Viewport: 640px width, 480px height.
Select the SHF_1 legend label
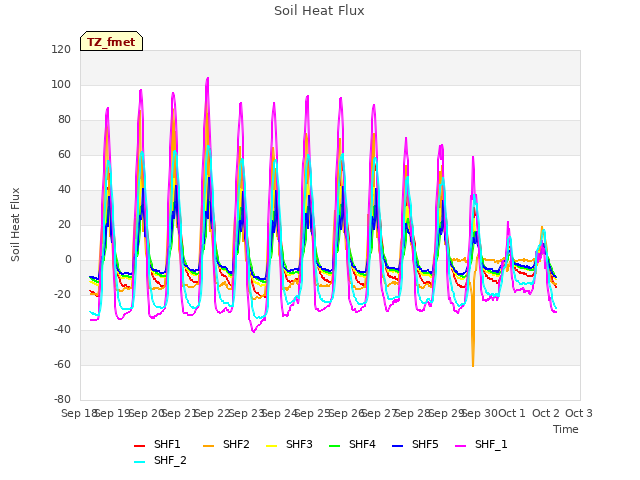pos(491,444)
